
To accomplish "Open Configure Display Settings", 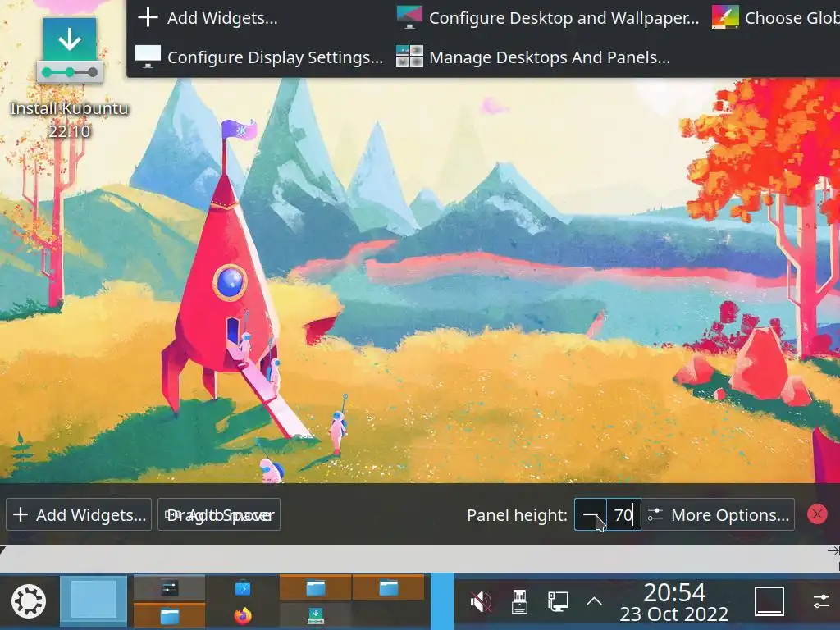I will pos(259,57).
